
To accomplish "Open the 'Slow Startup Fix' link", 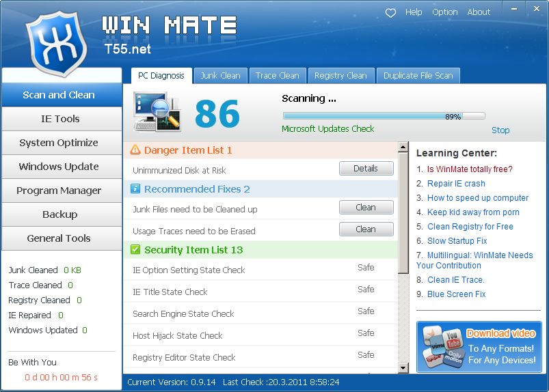I will click(457, 241).
